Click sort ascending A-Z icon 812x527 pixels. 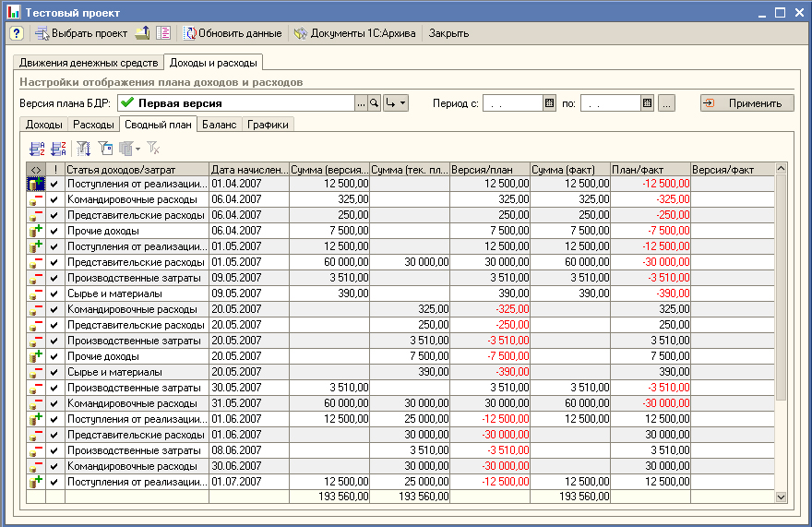37,148
